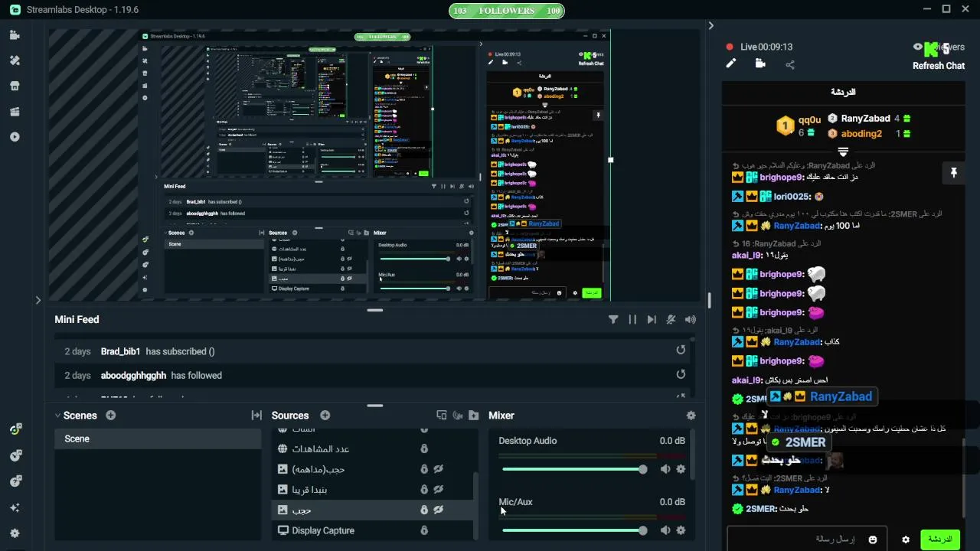The image size is (980, 551).
Task: Mute the Mic/Aux channel
Action: pyautogui.click(x=665, y=530)
